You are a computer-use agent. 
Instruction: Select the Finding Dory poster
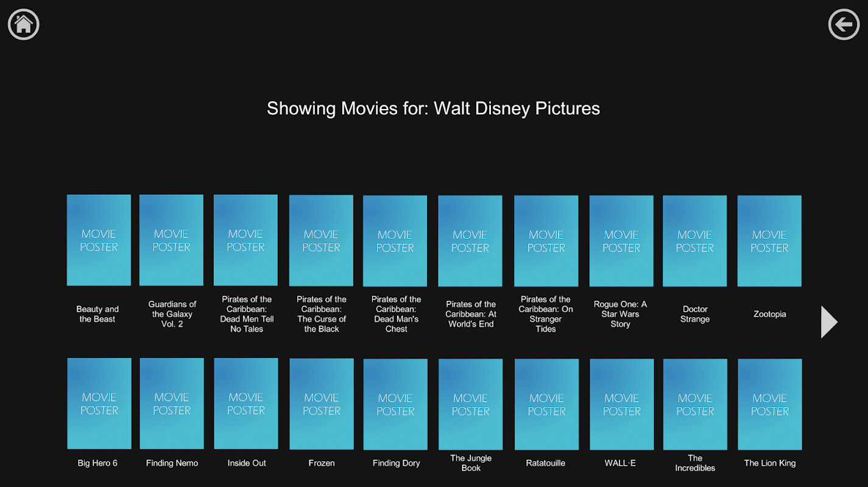396,404
